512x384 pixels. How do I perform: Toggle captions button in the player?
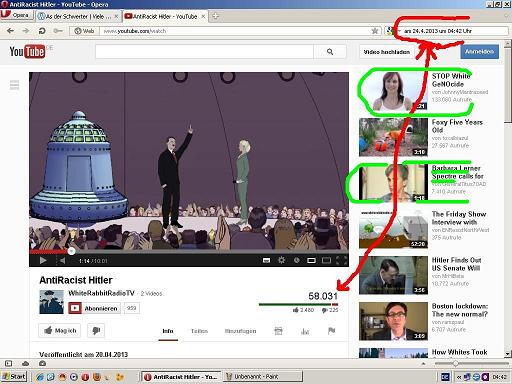(x=266, y=260)
